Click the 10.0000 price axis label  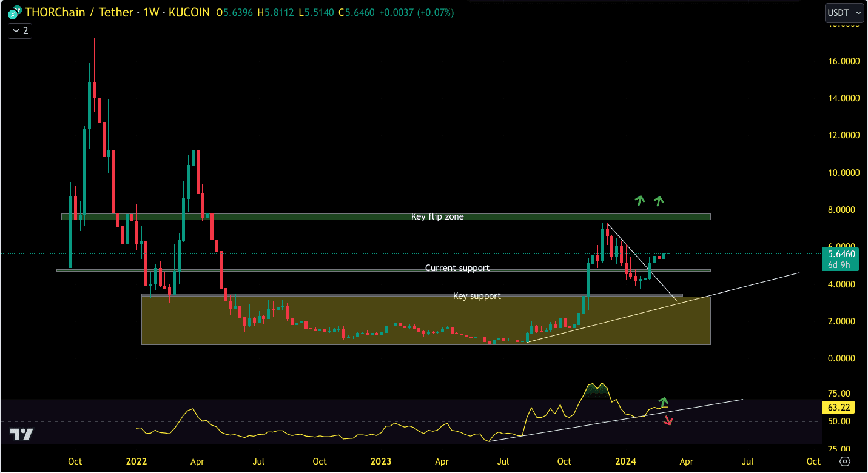click(844, 173)
